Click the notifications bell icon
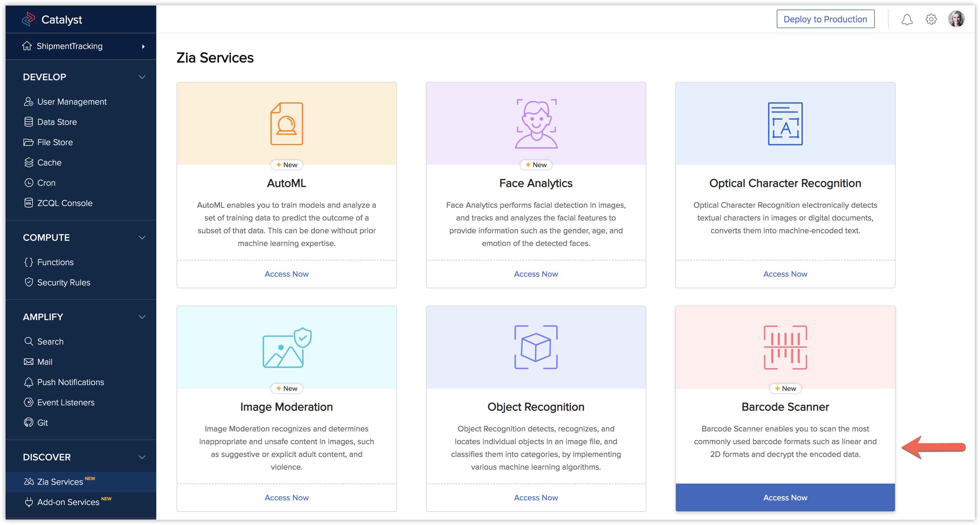 coord(907,19)
